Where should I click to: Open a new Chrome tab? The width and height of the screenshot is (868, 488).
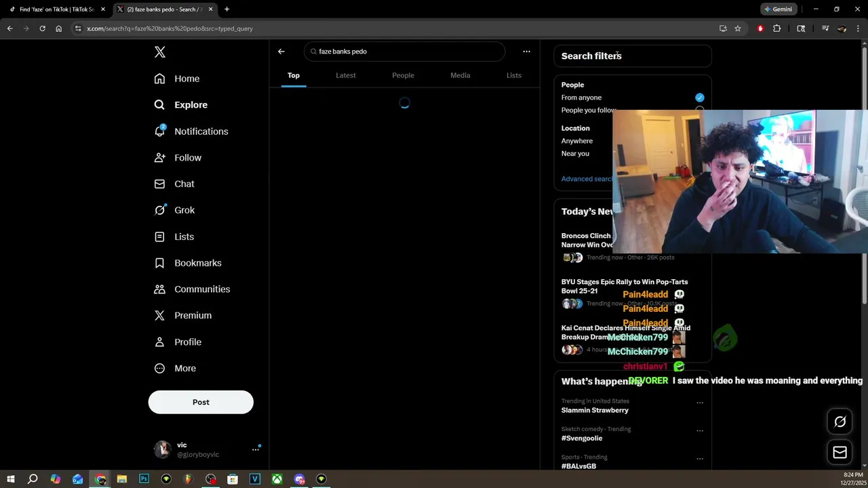coord(226,9)
